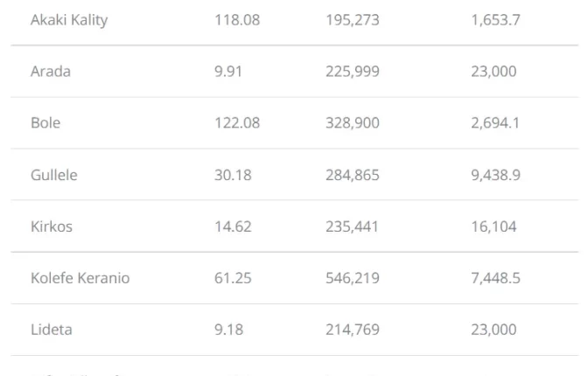Select the Arada row label

(51, 71)
